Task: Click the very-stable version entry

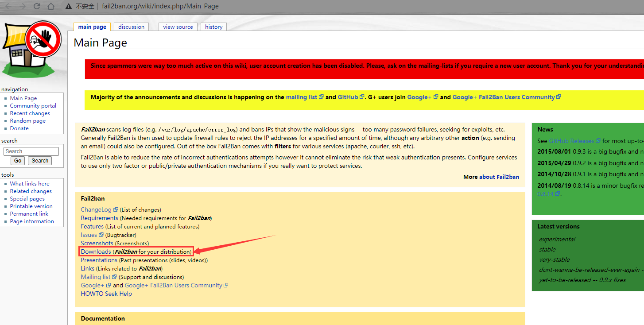Action: tap(555, 259)
